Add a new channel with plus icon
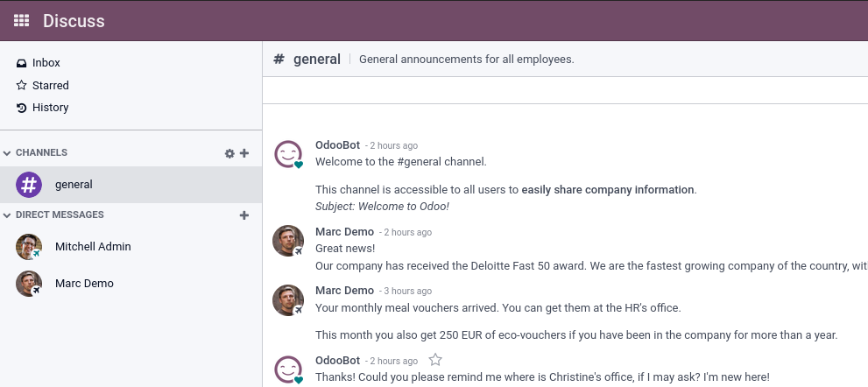This screenshot has height=387, width=868. tap(244, 153)
